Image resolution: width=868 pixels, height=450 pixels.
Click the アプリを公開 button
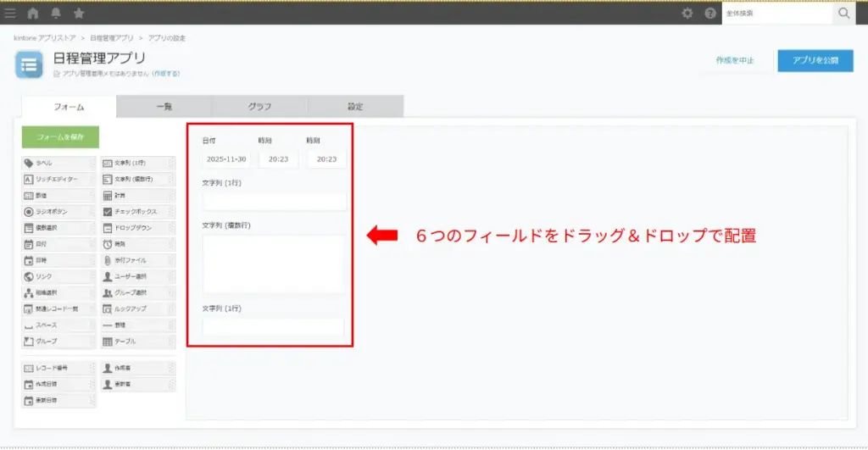click(815, 60)
